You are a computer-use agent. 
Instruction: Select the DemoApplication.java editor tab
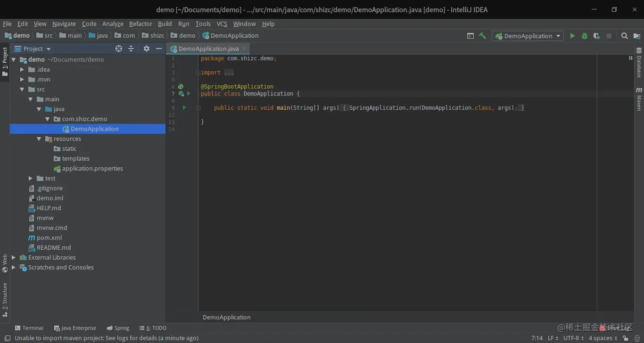(x=208, y=49)
